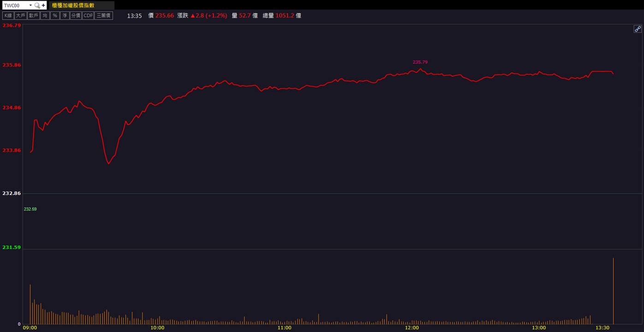Click the 232.59 low price label
644x332 pixels.
click(30, 209)
